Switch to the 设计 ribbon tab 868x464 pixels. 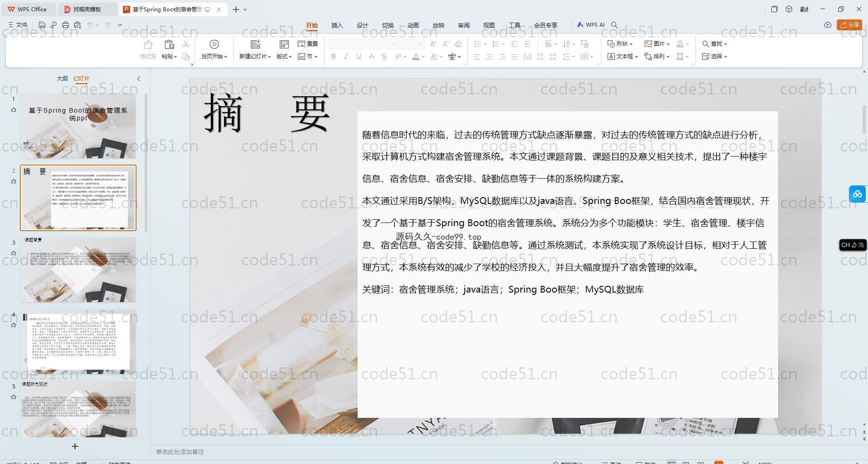[363, 25]
